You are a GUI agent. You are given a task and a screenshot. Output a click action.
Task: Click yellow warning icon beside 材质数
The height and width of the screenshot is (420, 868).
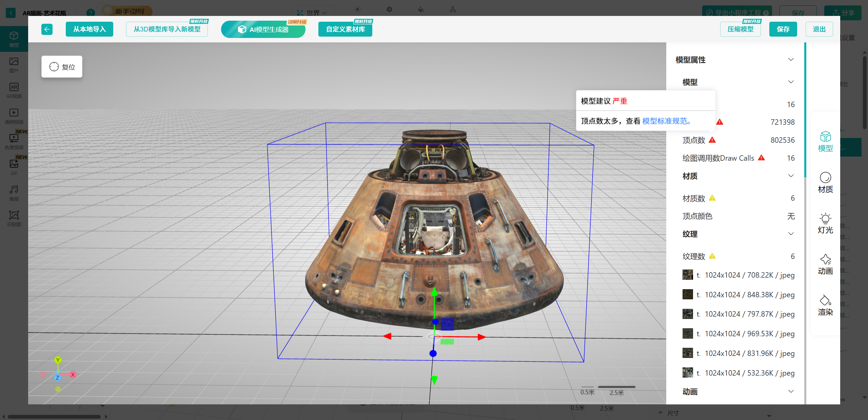click(712, 198)
